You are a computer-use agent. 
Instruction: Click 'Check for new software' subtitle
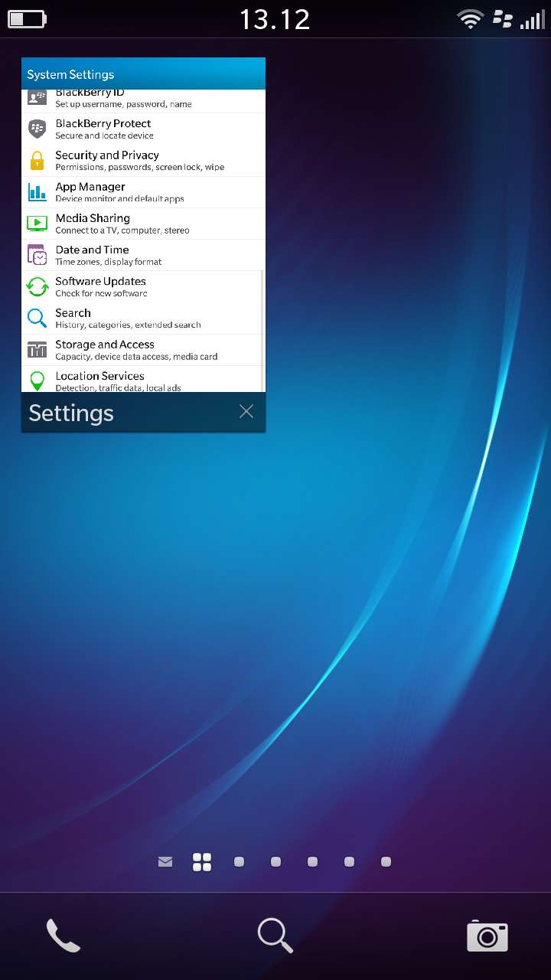pyautogui.click(x=101, y=294)
